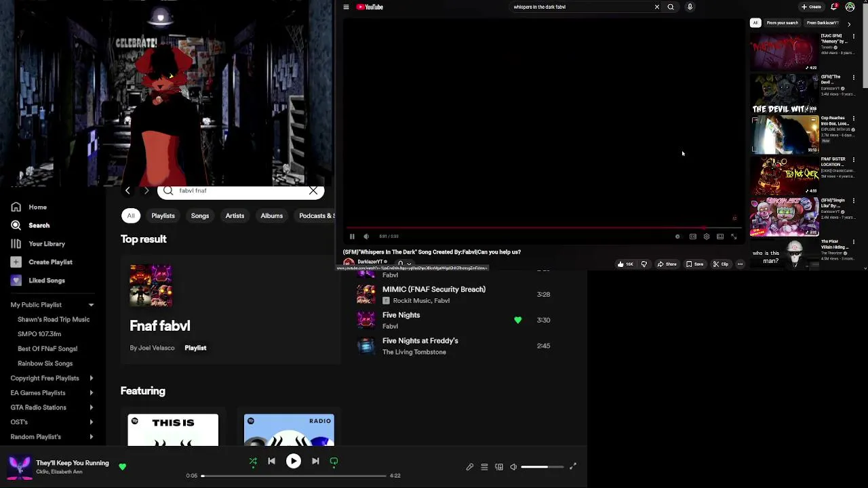Toggle Spotify shuffle
Image resolution: width=868 pixels, height=488 pixels.
click(x=253, y=462)
